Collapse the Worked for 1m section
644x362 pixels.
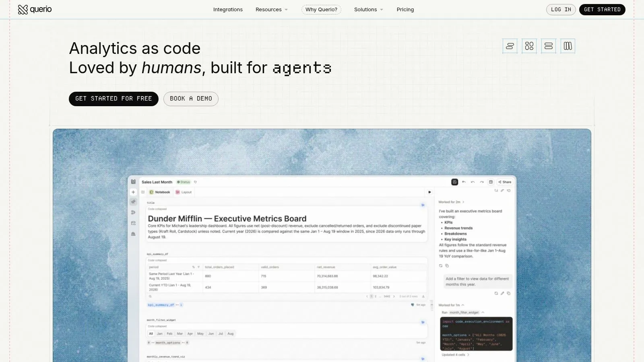point(451,305)
